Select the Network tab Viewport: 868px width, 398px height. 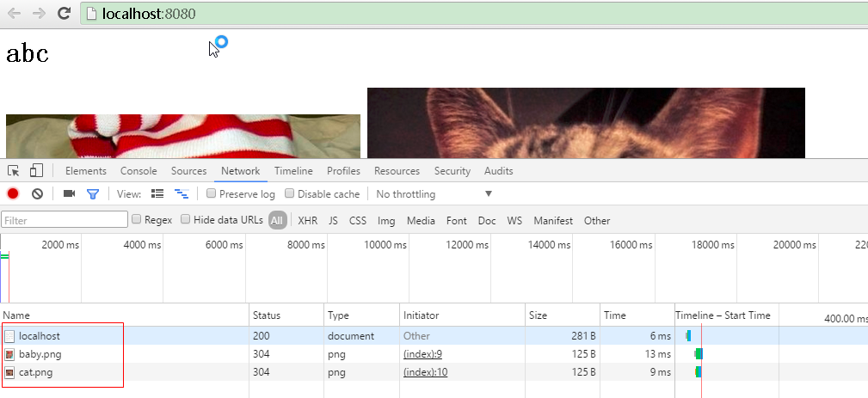coord(241,171)
